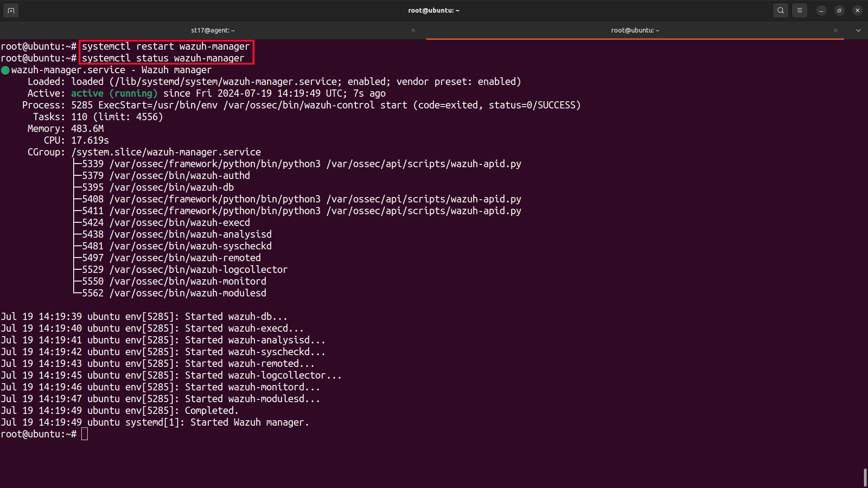868x488 pixels.
Task: Click the 5481 wazuh-syscheckd process line
Action: pyautogui.click(x=177, y=246)
